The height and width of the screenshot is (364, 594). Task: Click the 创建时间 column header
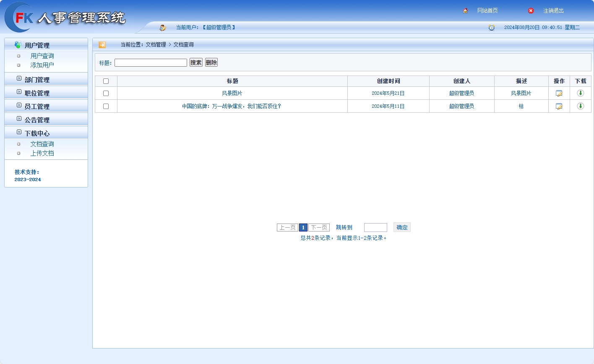click(388, 81)
